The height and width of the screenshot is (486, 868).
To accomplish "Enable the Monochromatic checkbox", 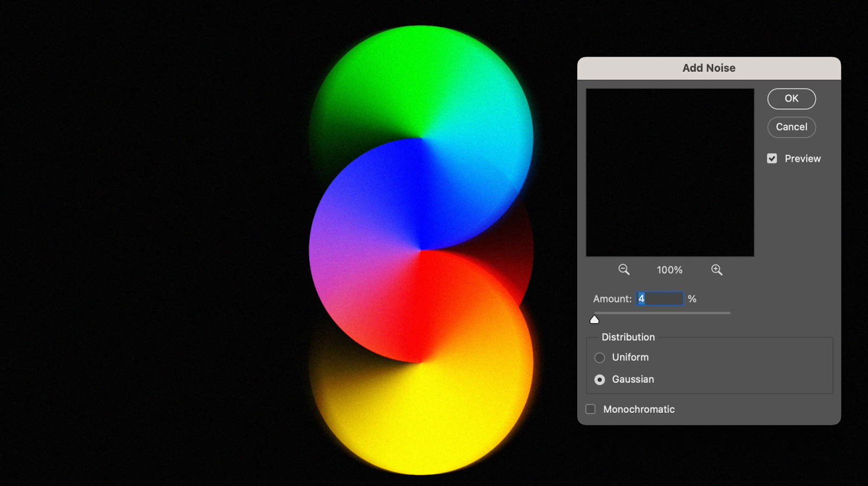I will pos(591,409).
